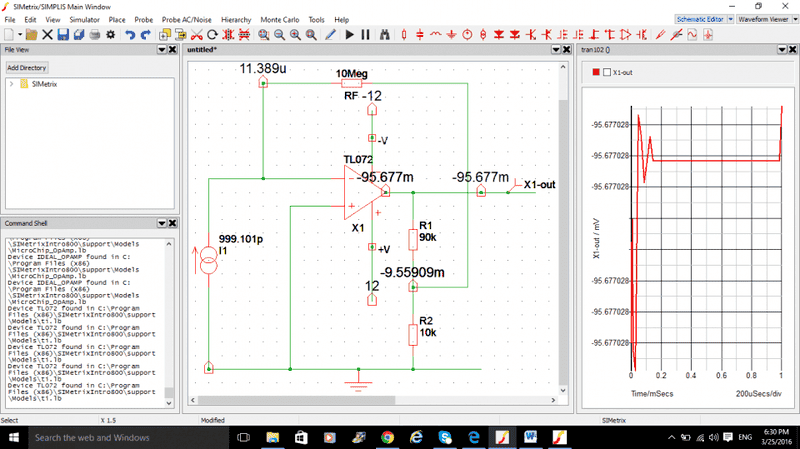Viewport: 800px width, 449px height.
Task: Open the untitled schematic tab dropdown
Action: 556,49
